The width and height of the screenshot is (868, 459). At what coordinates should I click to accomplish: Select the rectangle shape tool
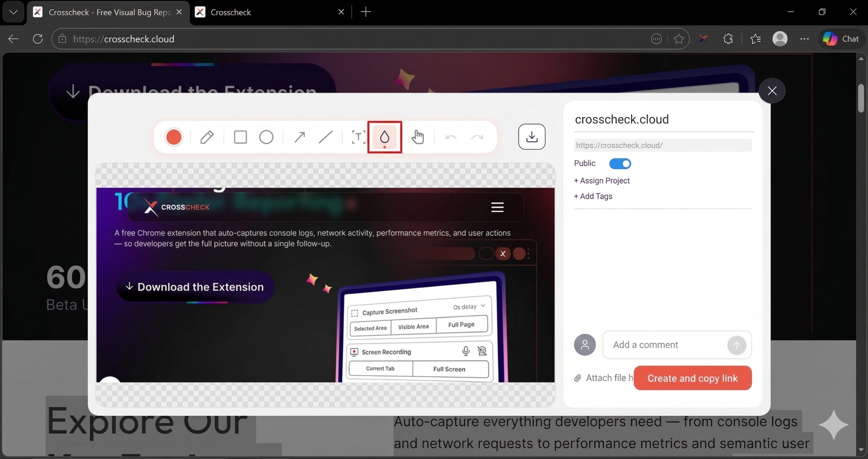tap(240, 137)
